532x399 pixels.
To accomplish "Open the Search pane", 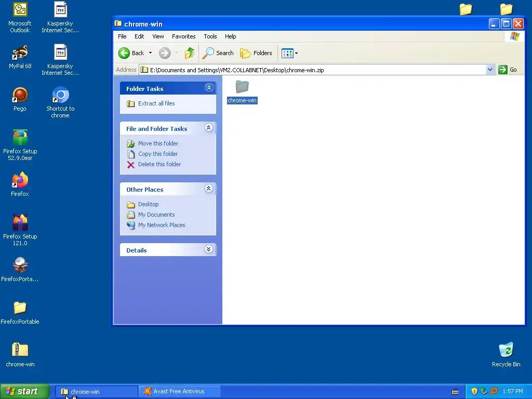I will click(218, 53).
